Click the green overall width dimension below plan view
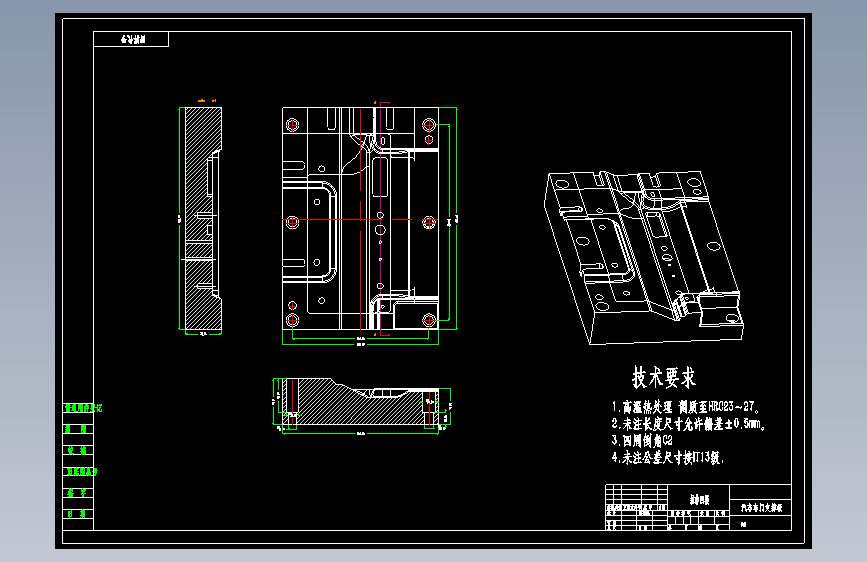The height and width of the screenshot is (562, 867). pyautogui.click(x=361, y=344)
